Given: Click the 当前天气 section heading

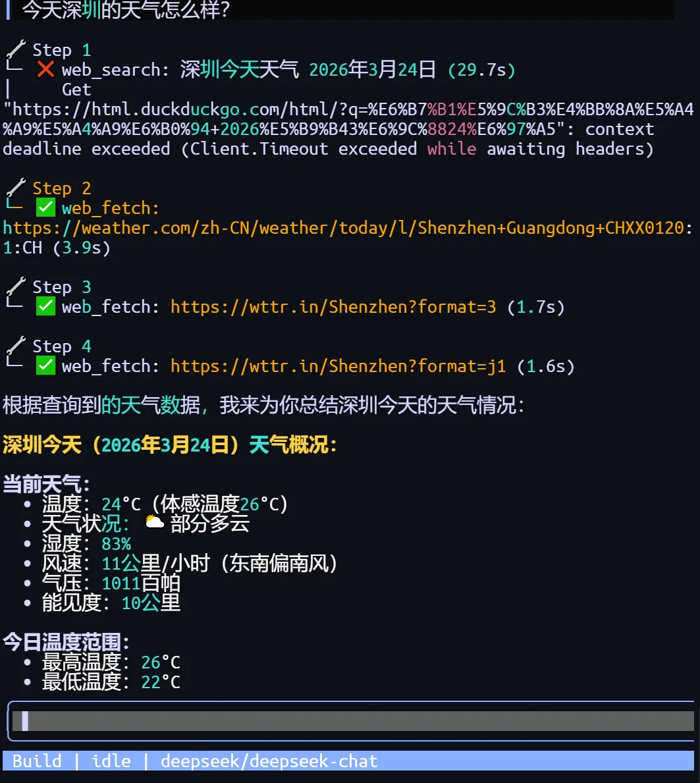Looking at the screenshot, I should (x=46, y=484).
